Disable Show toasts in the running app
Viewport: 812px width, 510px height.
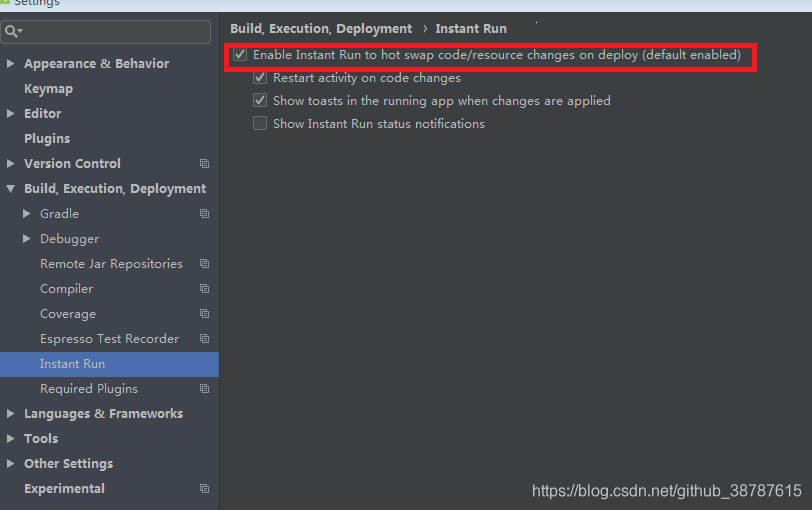pos(260,100)
